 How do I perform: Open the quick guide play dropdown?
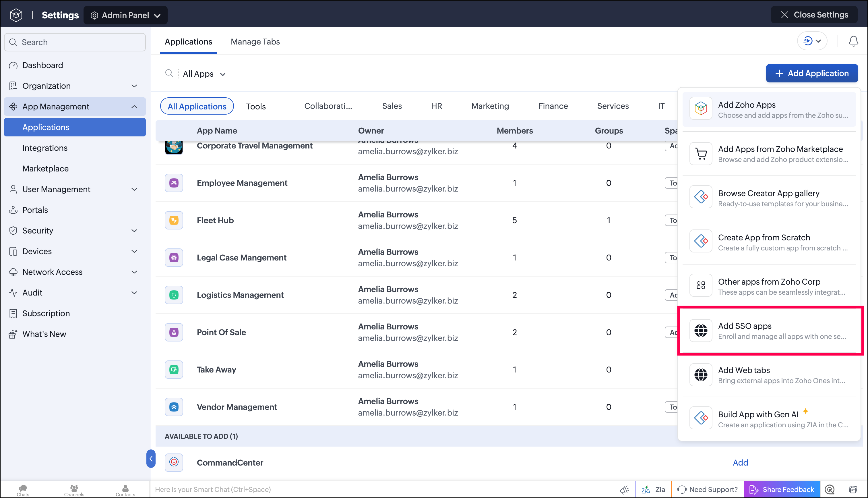click(x=812, y=41)
